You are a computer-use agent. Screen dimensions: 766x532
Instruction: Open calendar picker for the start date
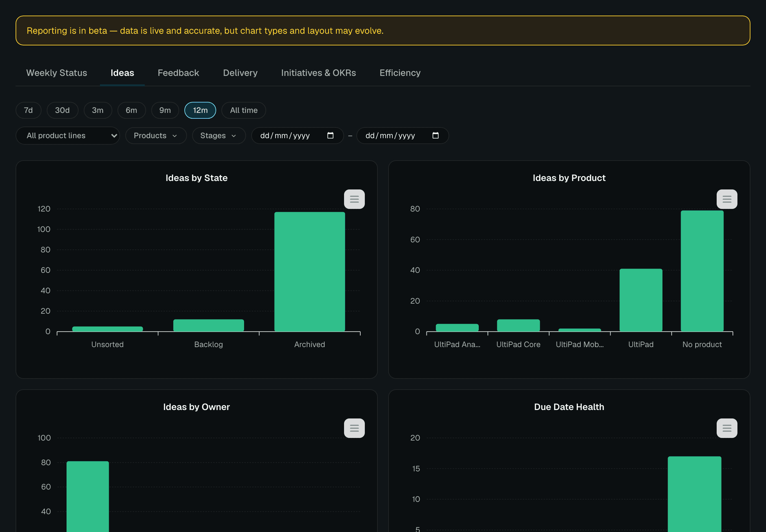[x=330, y=135]
